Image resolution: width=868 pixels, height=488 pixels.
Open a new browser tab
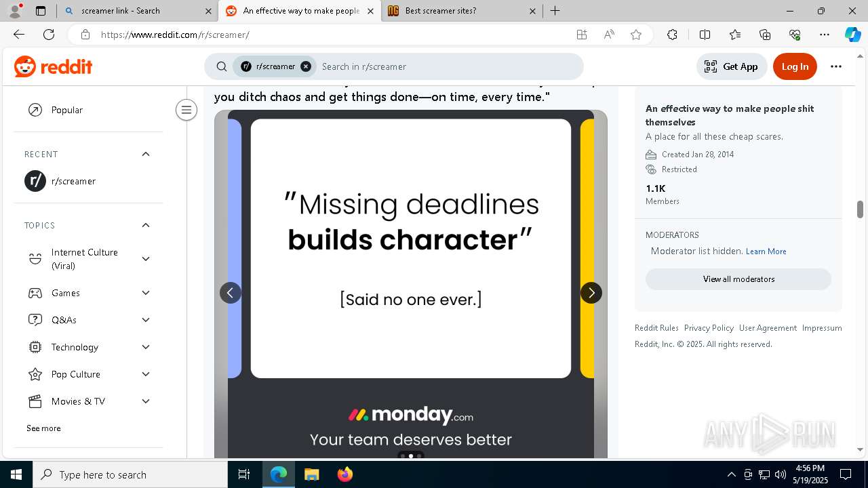555,11
